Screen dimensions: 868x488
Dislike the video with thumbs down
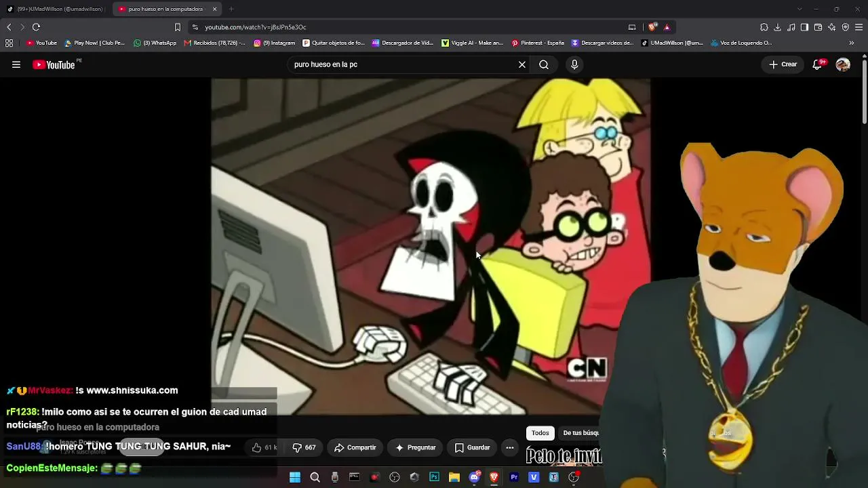304,447
